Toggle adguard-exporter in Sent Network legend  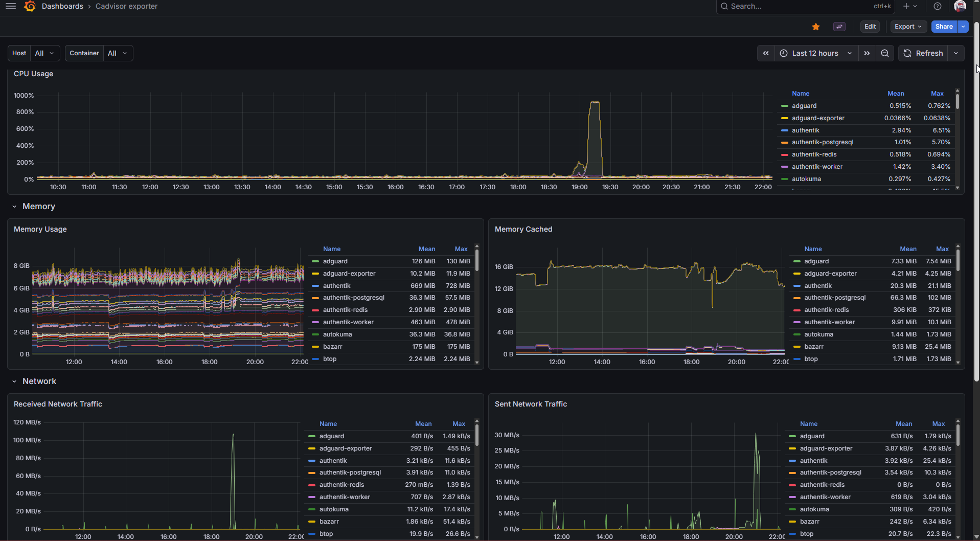point(826,448)
